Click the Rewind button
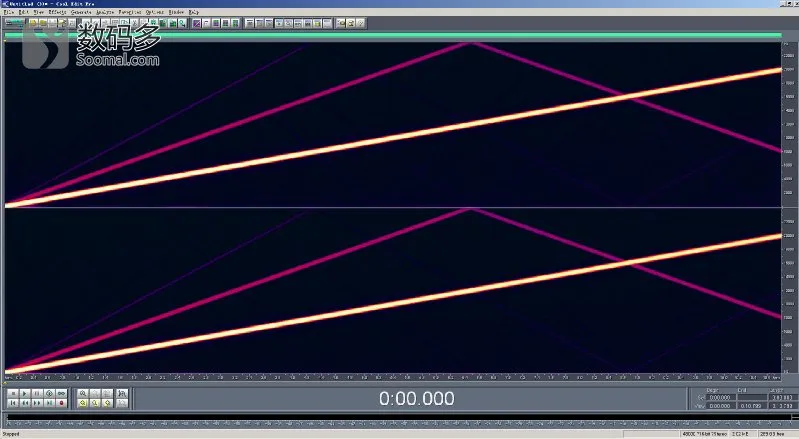 click(24, 403)
